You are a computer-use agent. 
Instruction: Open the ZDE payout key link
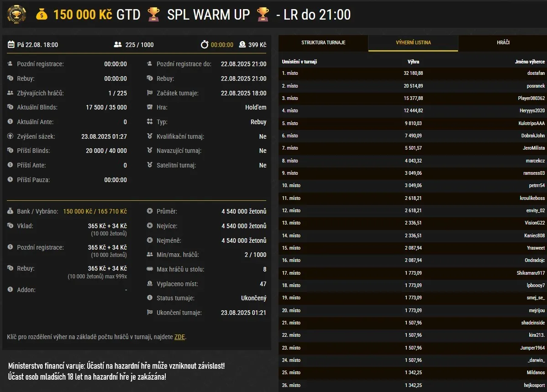point(179,337)
